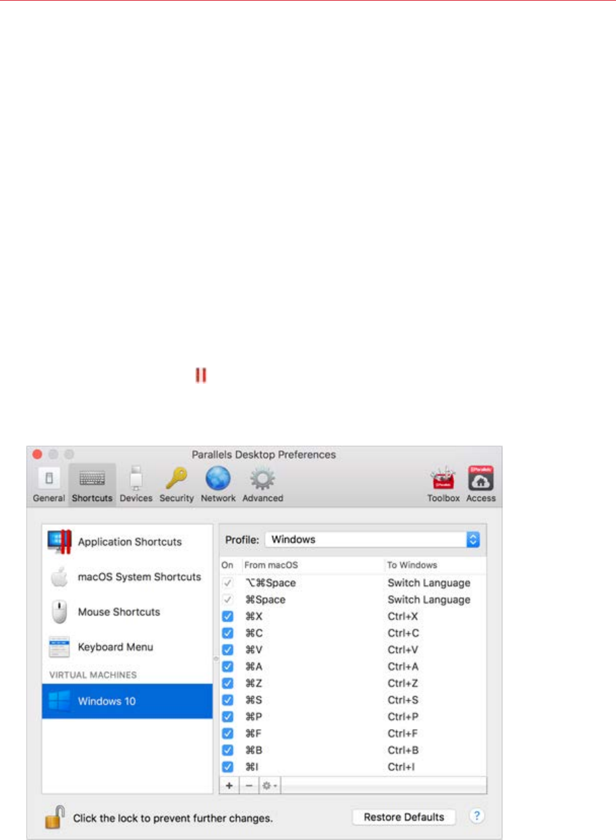Click the Ctrl+V mapping text

(x=403, y=650)
